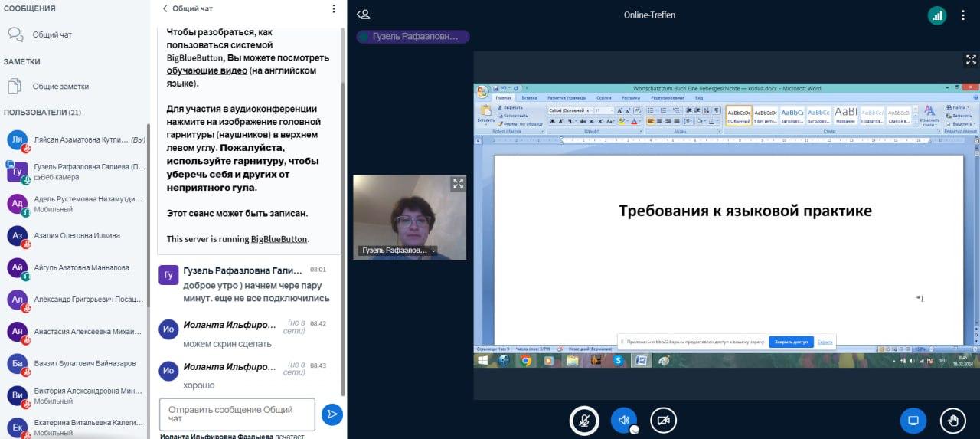This screenshot has width=980, height=439.
Task: Open Общие заметки shared notes
Action: (60, 87)
